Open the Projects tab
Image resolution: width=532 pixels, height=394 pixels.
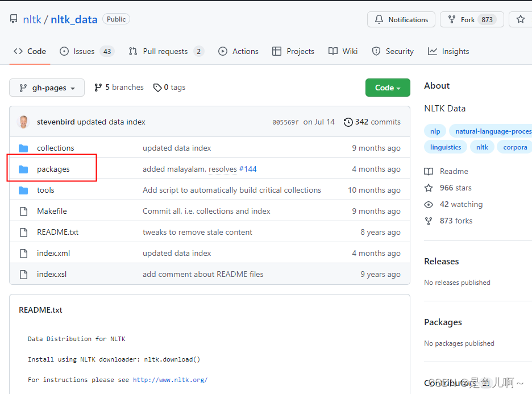click(x=293, y=51)
